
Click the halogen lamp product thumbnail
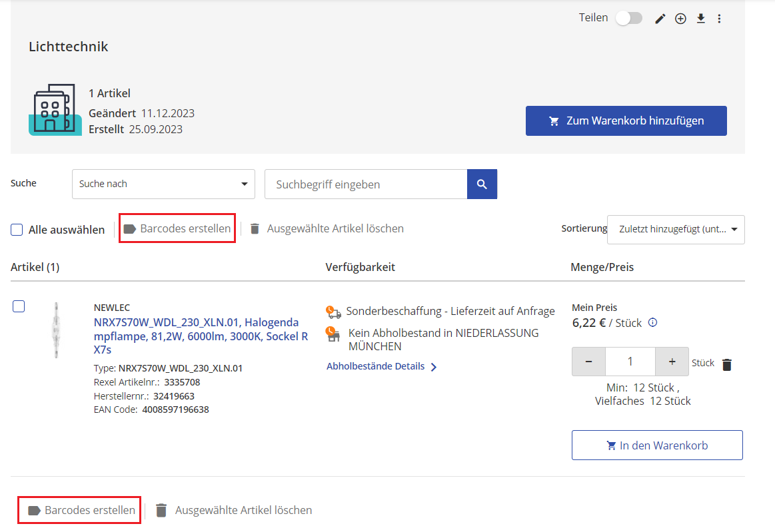click(x=56, y=330)
